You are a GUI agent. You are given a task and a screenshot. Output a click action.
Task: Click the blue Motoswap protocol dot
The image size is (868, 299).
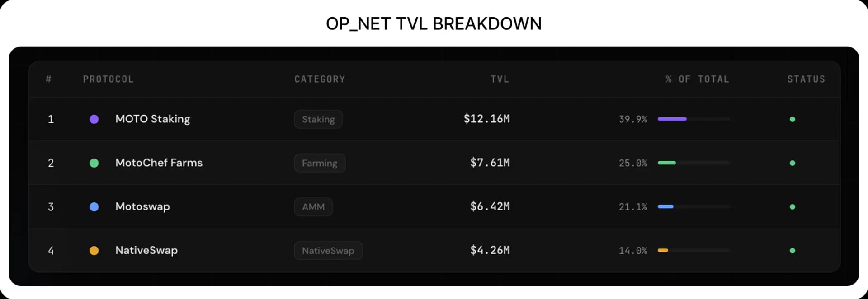[x=94, y=207]
